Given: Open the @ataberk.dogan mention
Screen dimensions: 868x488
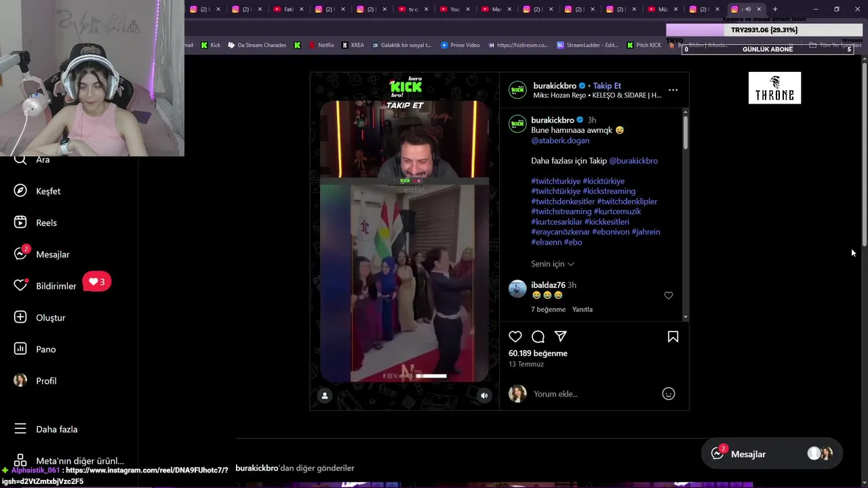Looking at the screenshot, I should click(x=560, y=140).
